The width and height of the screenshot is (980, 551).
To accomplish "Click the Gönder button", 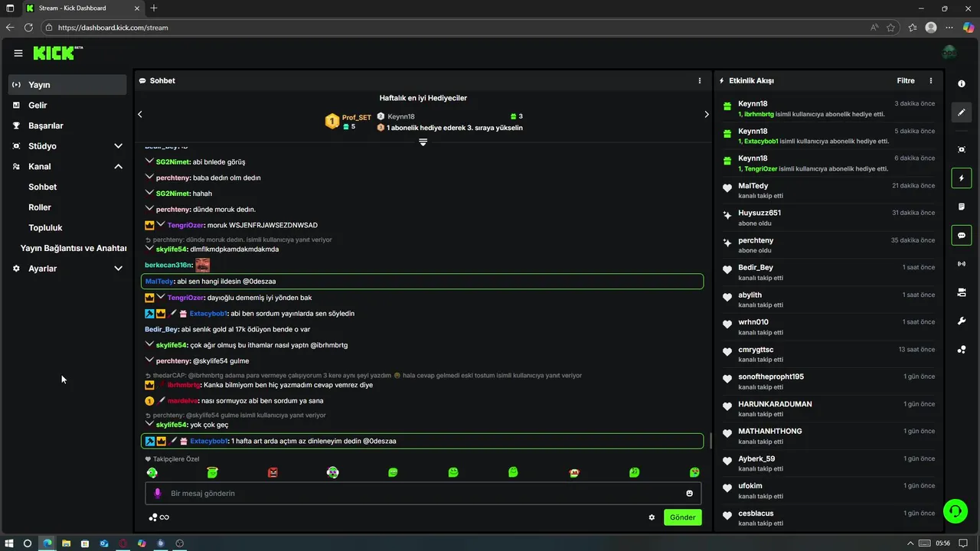I will 682,517.
